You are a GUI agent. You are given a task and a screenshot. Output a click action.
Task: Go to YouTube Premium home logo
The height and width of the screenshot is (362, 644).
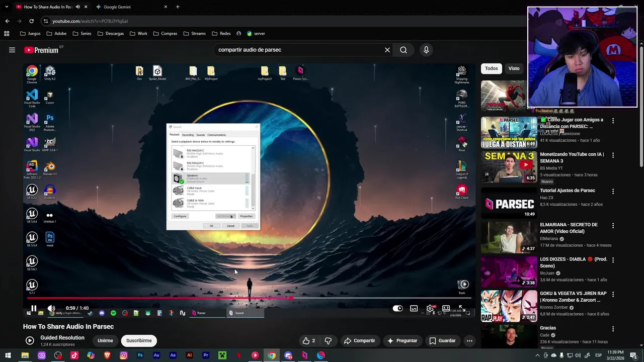(x=41, y=50)
